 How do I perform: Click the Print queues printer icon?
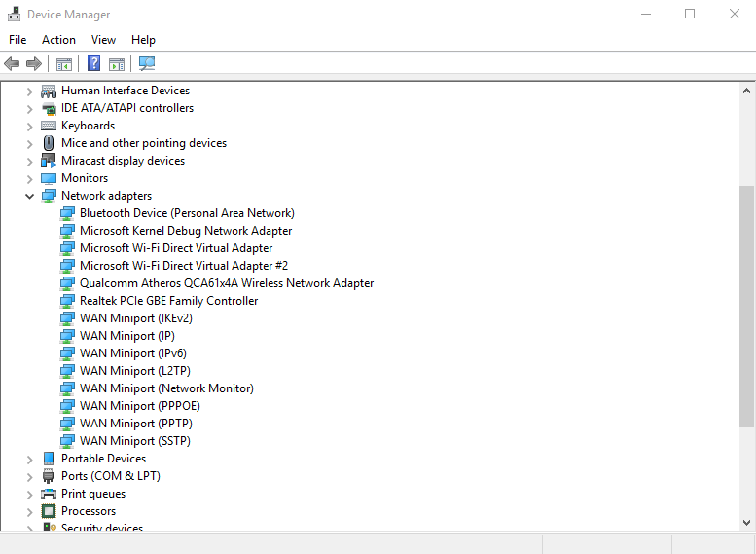tap(49, 494)
